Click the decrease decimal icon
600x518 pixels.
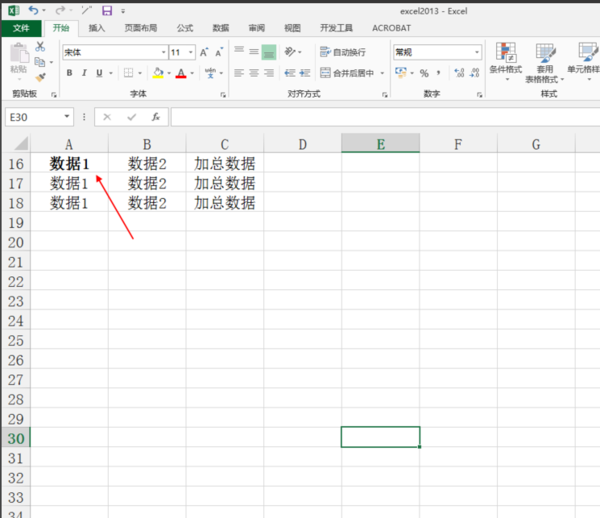(x=474, y=73)
